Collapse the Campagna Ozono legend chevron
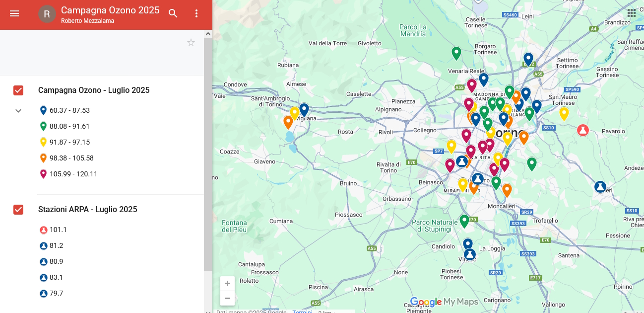Image resolution: width=644 pixels, height=313 pixels. pyautogui.click(x=18, y=111)
